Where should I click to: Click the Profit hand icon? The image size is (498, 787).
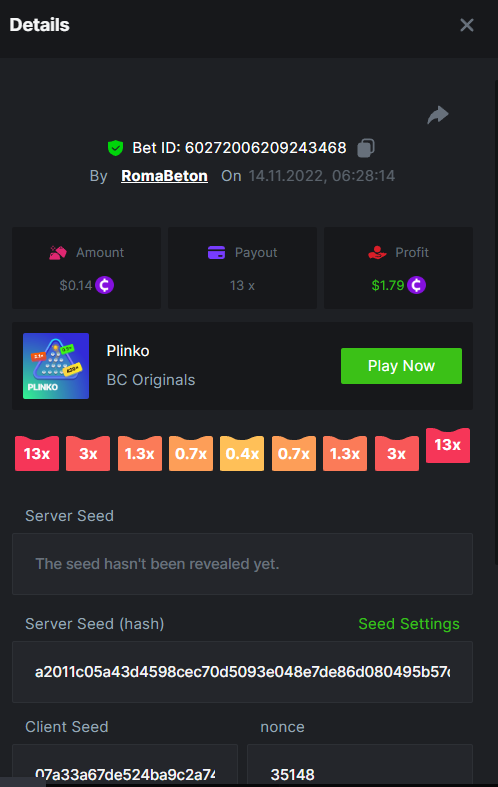coord(377,252)
